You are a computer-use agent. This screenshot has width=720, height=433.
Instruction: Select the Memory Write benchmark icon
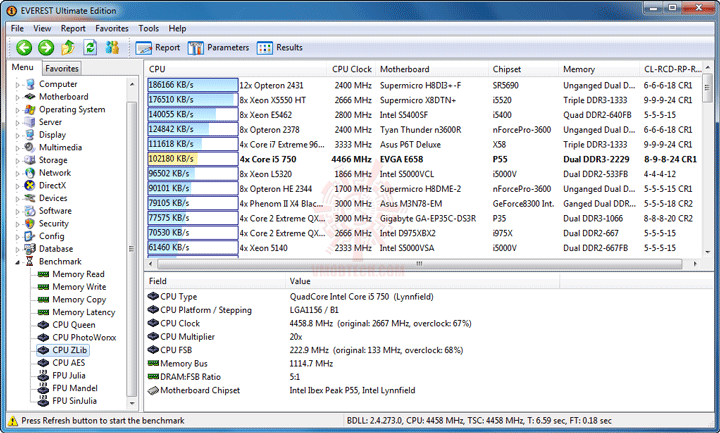click(x=43, y=287)
